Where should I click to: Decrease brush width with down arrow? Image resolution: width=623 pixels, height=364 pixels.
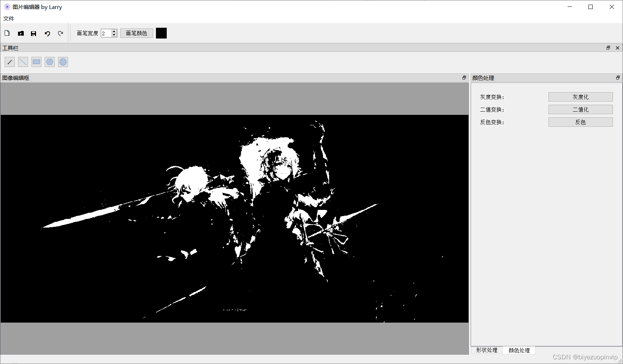pos(114,35)
